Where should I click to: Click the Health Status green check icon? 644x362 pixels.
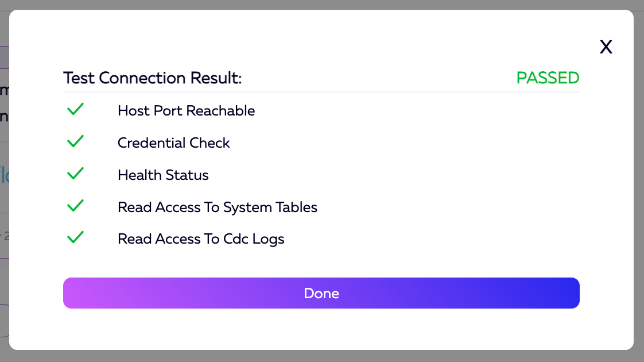tap(76, 174)
